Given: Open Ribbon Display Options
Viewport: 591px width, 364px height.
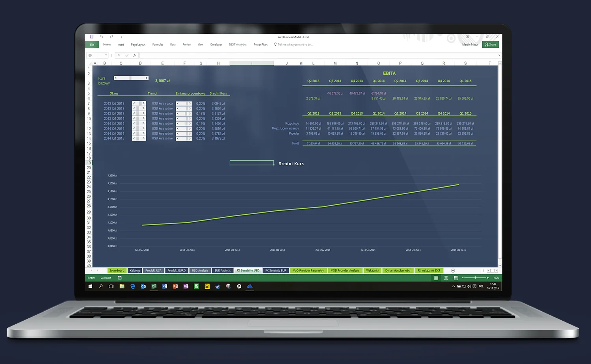Looking at the screenshot, I should (467, 37).
